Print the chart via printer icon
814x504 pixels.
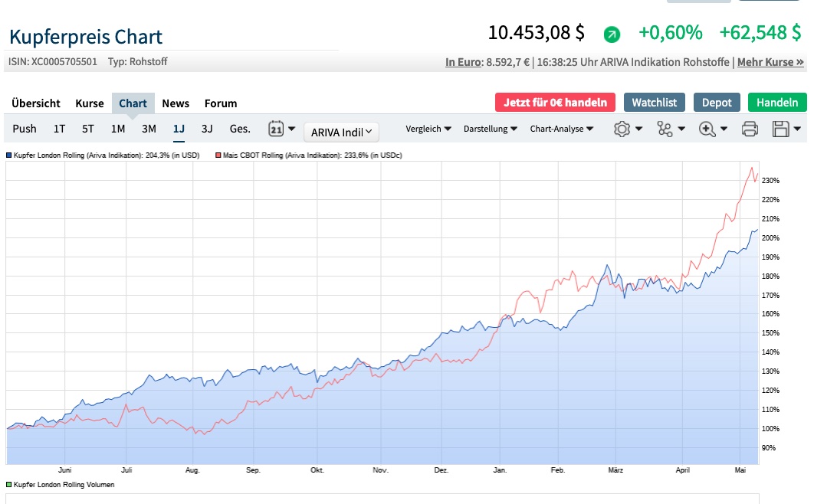pos(750,129)
